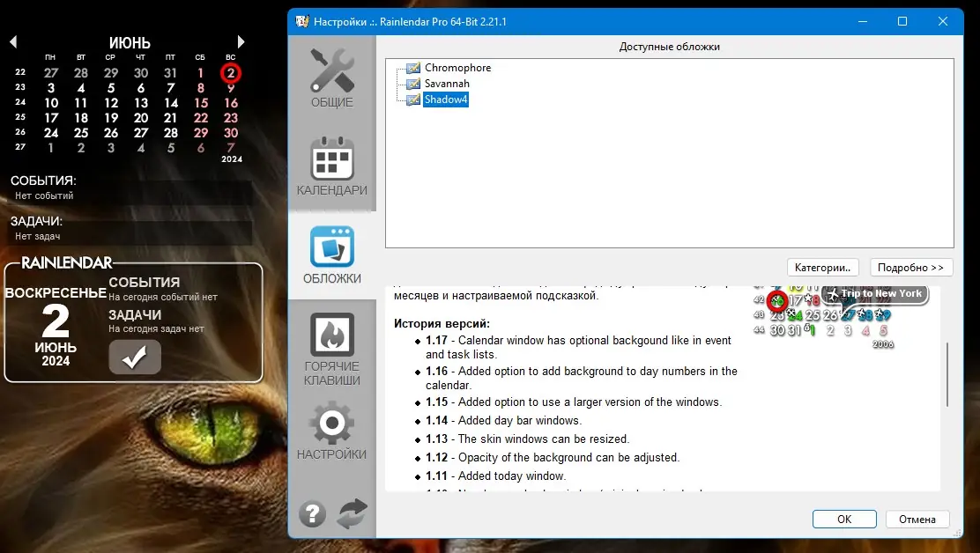The width and height of the screenshot is (980, 553).
Task: Toggle the Shadow4 skin checkbox
Action: point(413,100)
